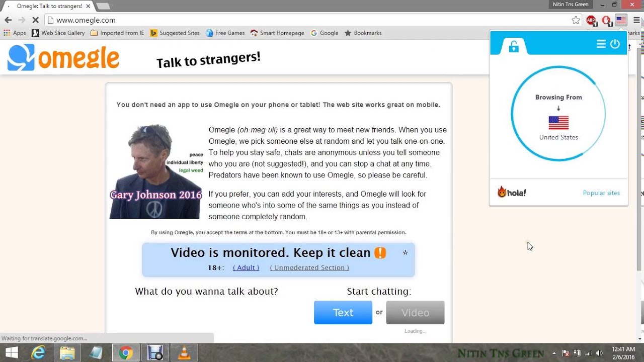644x362 pixels.
Task: Open File Explorer from the taskbar
Action: [x=67, y=353]
